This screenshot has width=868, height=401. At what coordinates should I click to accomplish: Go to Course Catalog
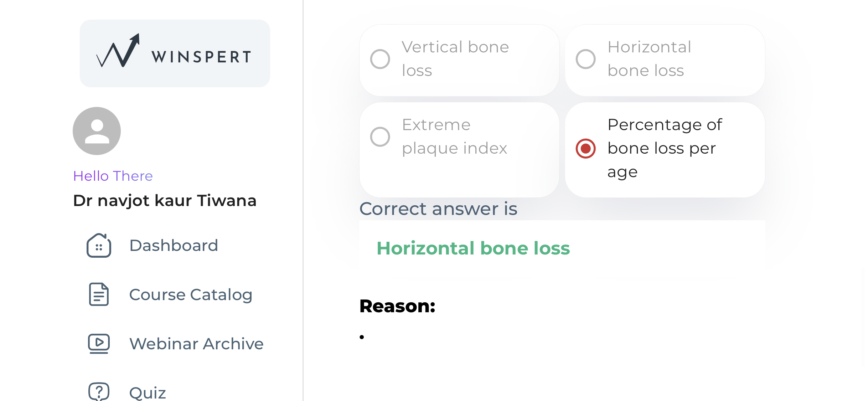(x=191, y=295)
